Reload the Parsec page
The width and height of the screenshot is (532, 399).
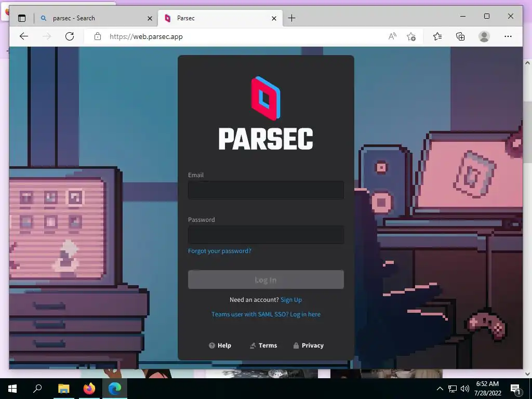(70, 36)
